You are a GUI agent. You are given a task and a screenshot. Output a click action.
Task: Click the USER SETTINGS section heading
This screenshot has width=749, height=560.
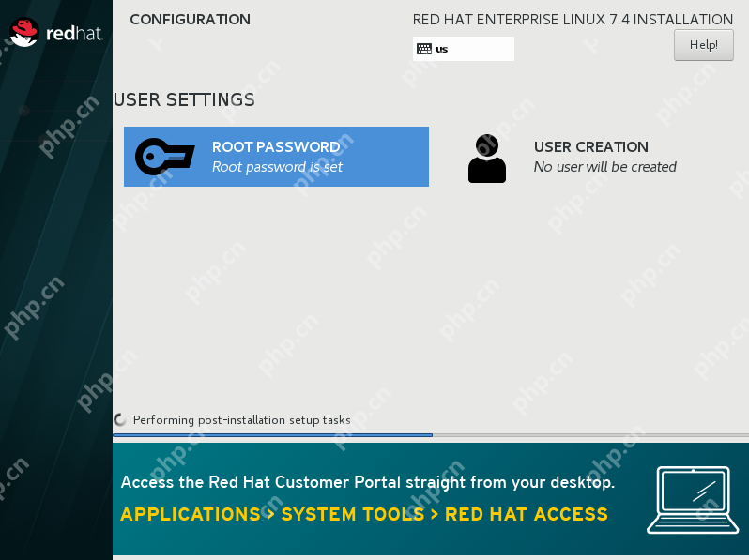[184, 99]
